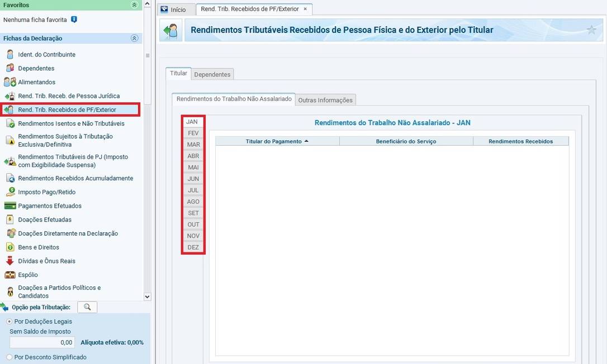Select Por Deduções Legais option
Screen dimensions: 607x364
coord(10,322)
